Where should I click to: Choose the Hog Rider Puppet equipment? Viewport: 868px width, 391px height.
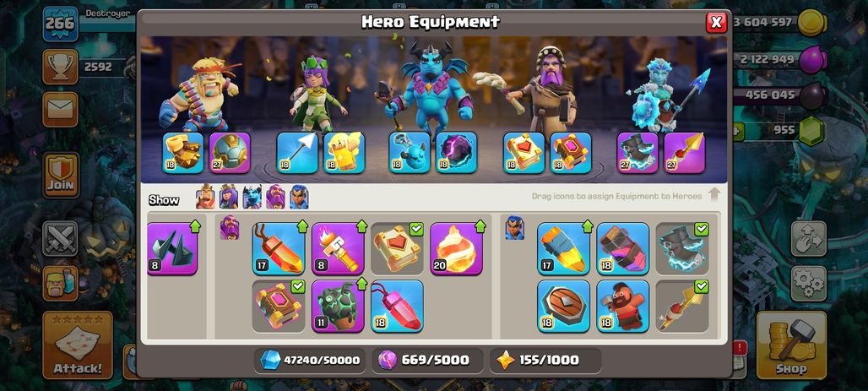click(x=623, y=306)
